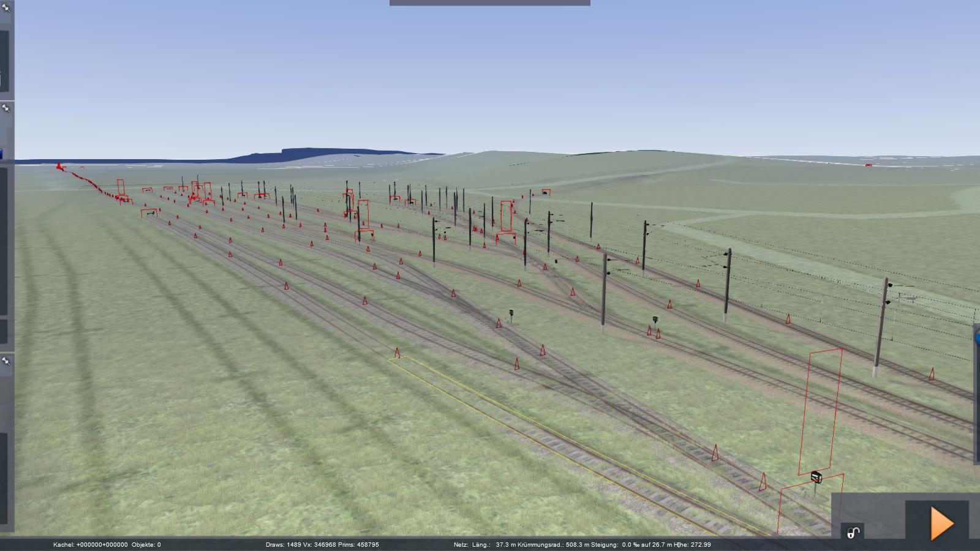Click the 'Steigung: 0.0 ‰ auf 26.7 m' entry
980x551 pixels.
(633, 544)
